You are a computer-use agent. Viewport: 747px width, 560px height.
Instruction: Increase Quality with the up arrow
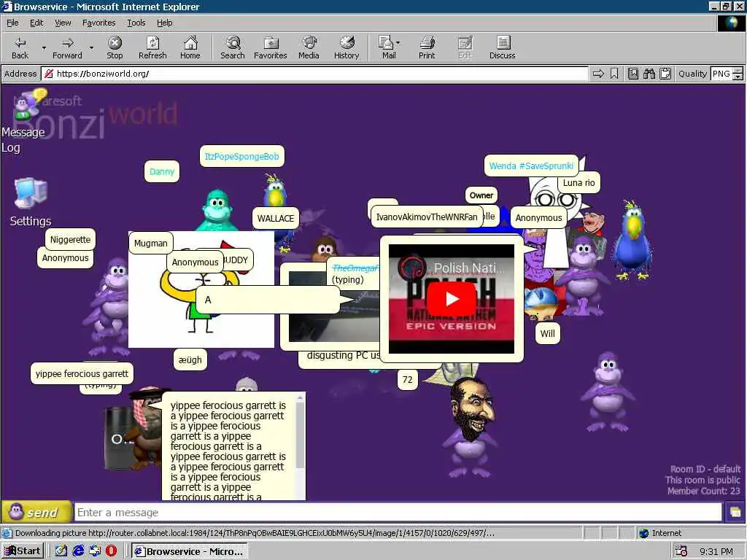[x=738, y=71]
